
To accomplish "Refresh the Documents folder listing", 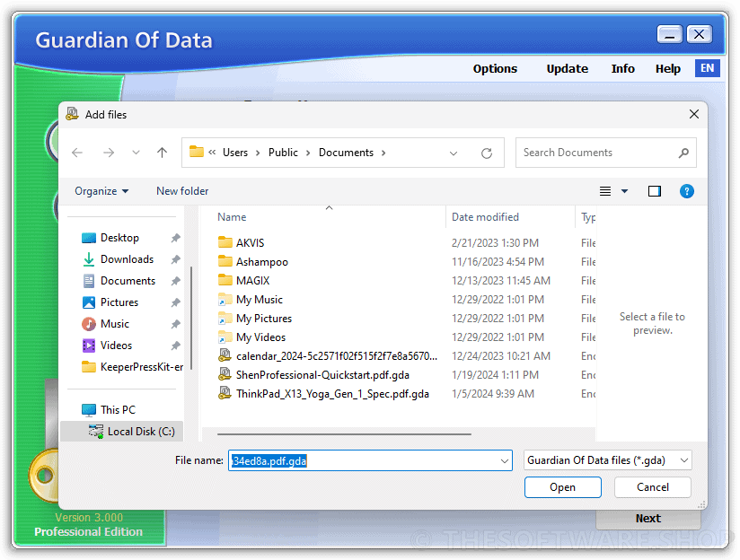I will click(x=487, y=153).
